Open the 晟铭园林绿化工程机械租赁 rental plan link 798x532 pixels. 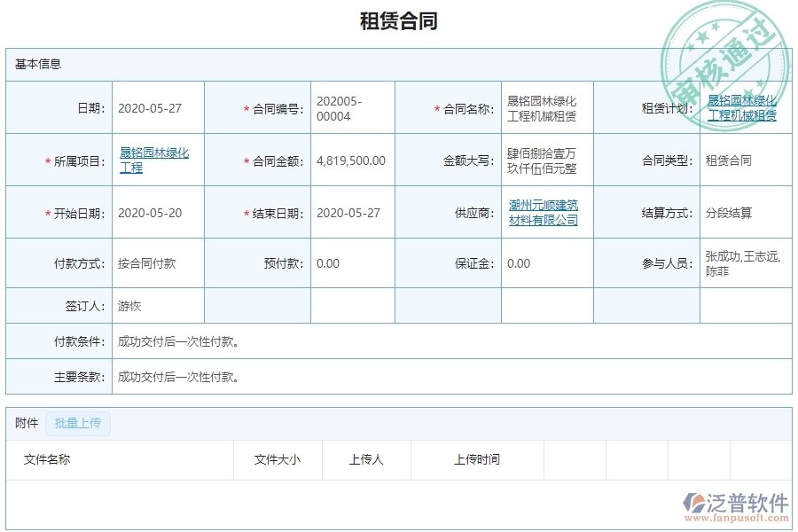point(743,107)
